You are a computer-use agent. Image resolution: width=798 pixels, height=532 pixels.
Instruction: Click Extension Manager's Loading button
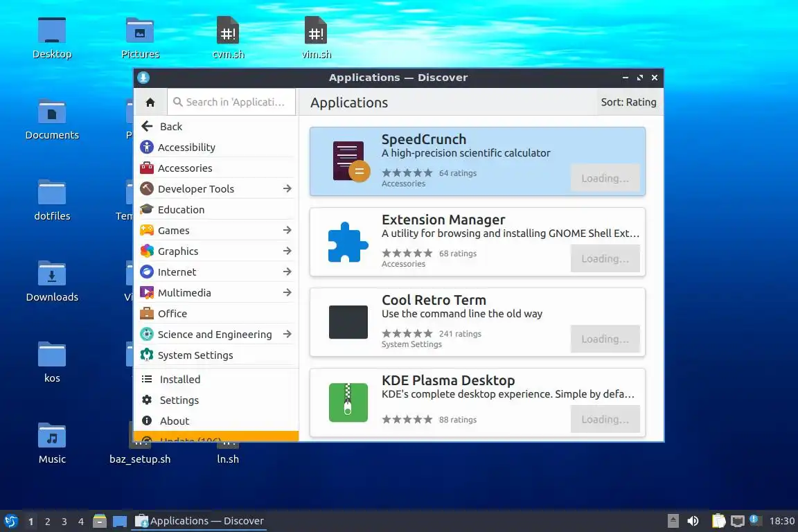click(x=605, y=258)
